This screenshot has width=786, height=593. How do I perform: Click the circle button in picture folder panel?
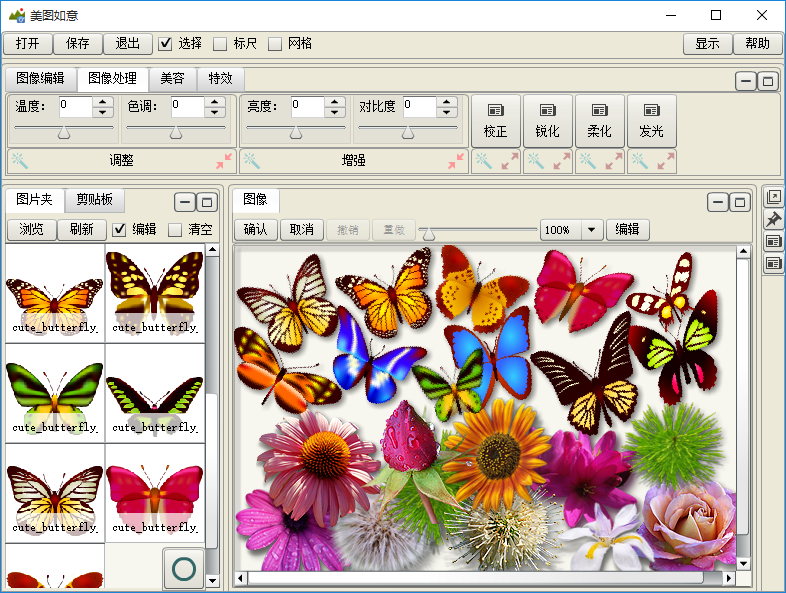pyautogui.click(x=184, y=569)
